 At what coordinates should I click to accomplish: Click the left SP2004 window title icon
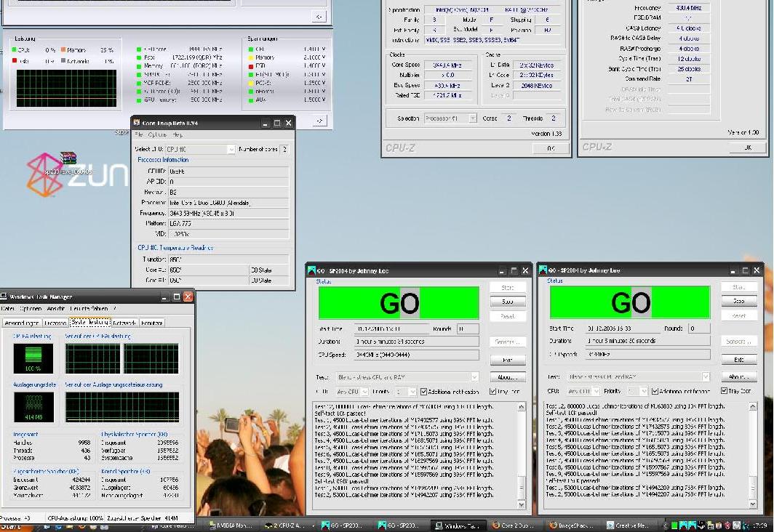coord(311,270)
